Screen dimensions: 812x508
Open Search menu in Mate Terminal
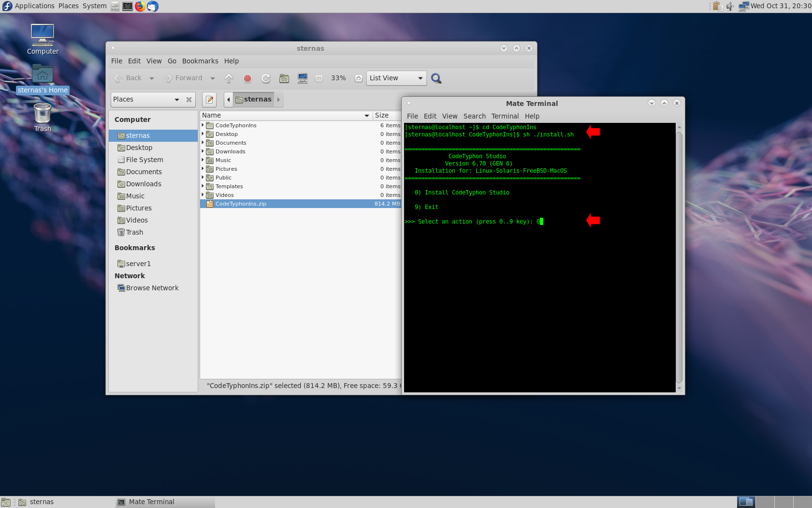point(475,116)
